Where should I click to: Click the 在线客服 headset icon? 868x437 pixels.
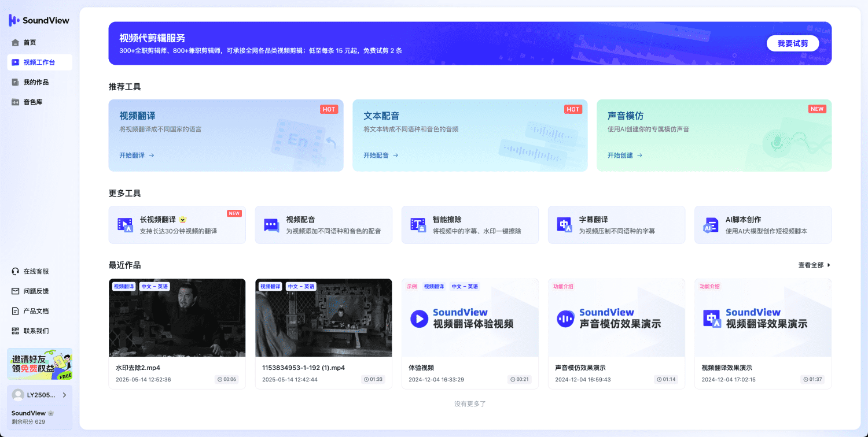pos(16,271)
